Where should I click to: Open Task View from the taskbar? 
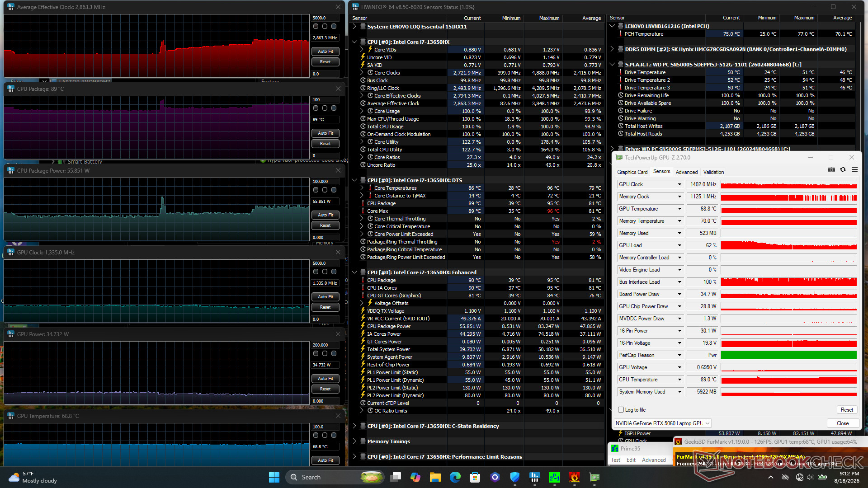396,477
